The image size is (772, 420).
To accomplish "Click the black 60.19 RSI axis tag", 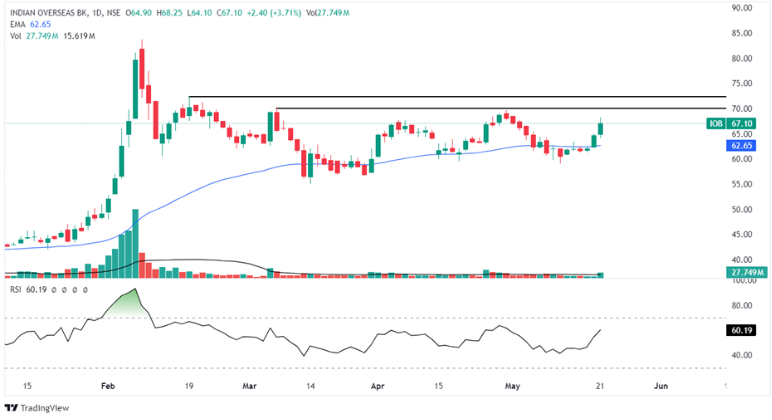I will click(x=741, y=327).
